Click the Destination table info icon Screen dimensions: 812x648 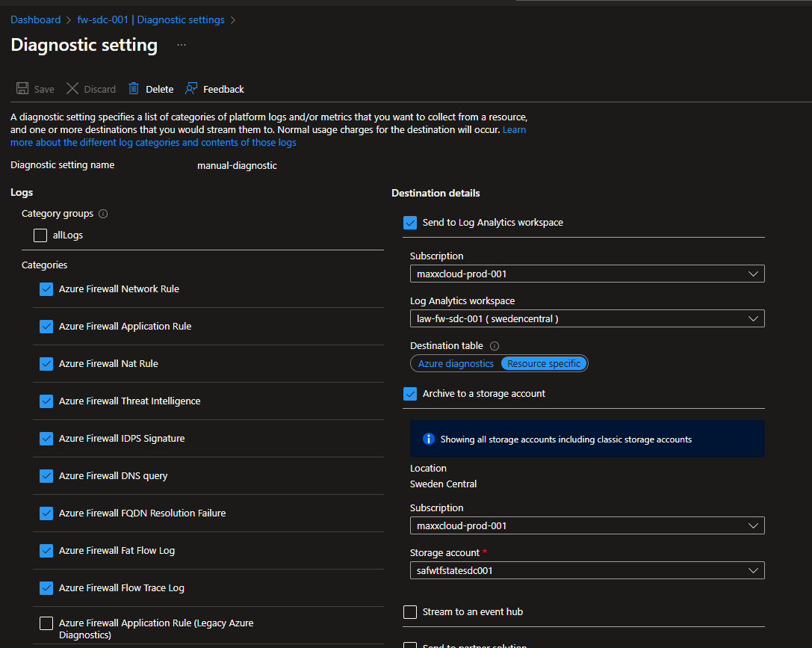(x=495, y=346)
